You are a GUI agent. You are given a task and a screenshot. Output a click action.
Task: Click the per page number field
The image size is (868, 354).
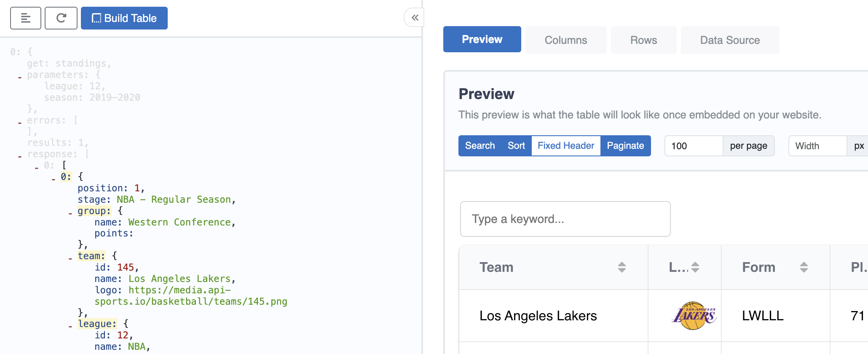point(694,146)
